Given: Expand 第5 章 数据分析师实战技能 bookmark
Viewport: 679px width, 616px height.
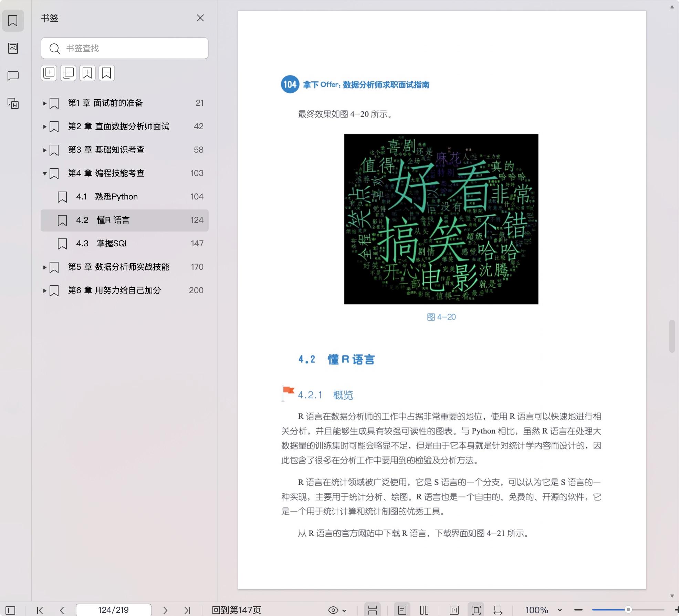Looking at the screenshot, I should coord(44,267).
